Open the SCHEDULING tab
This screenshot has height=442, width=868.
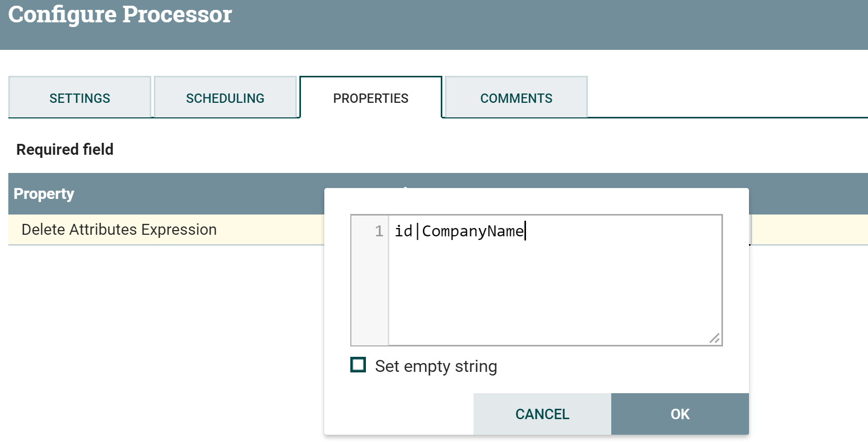click(x=225, y=98)
